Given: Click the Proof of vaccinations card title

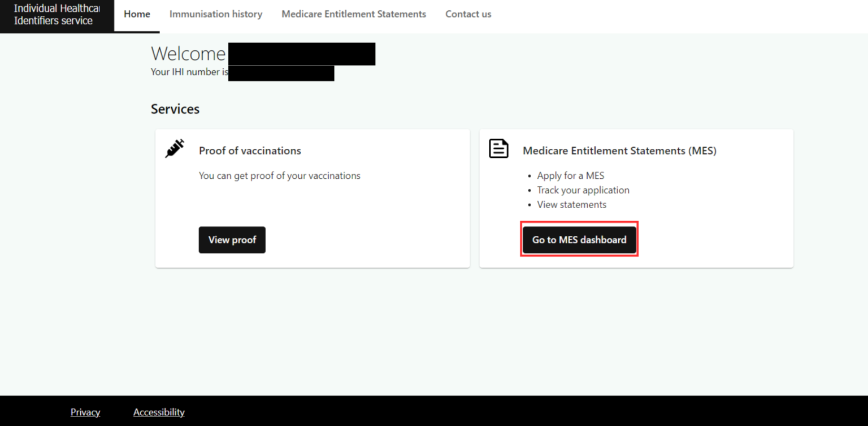Looking at the screenshot, I should click(x=250, y=150).
